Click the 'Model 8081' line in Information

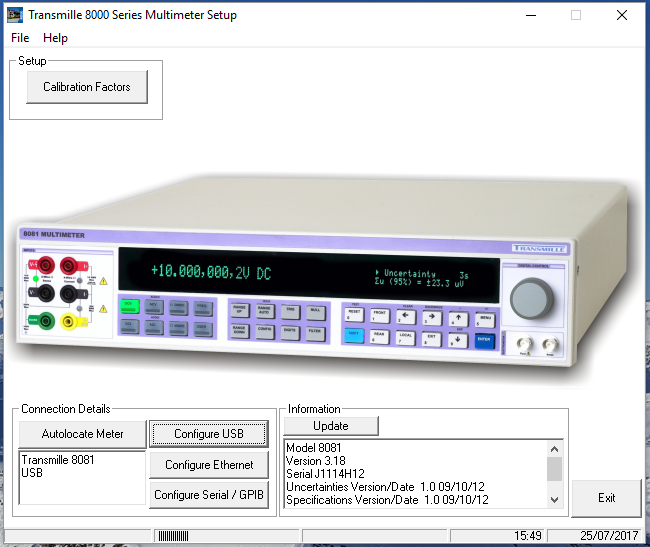point(313,448)
